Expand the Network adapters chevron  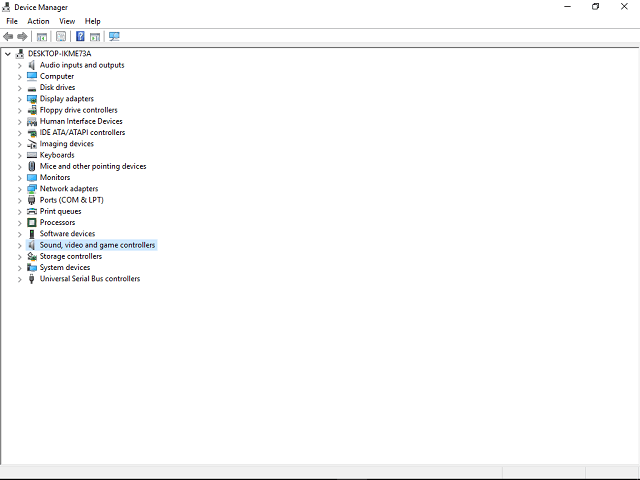tap(19, 189)
